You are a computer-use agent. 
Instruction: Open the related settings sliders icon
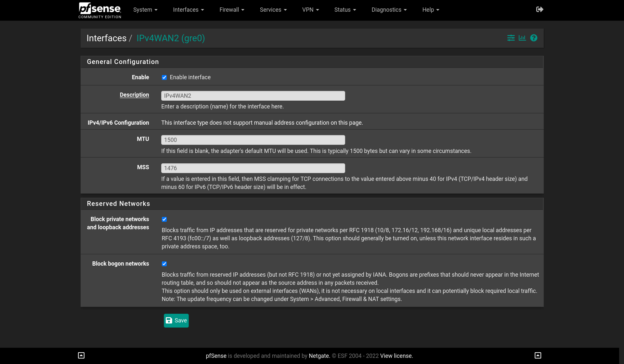click(x=511, y=38)
